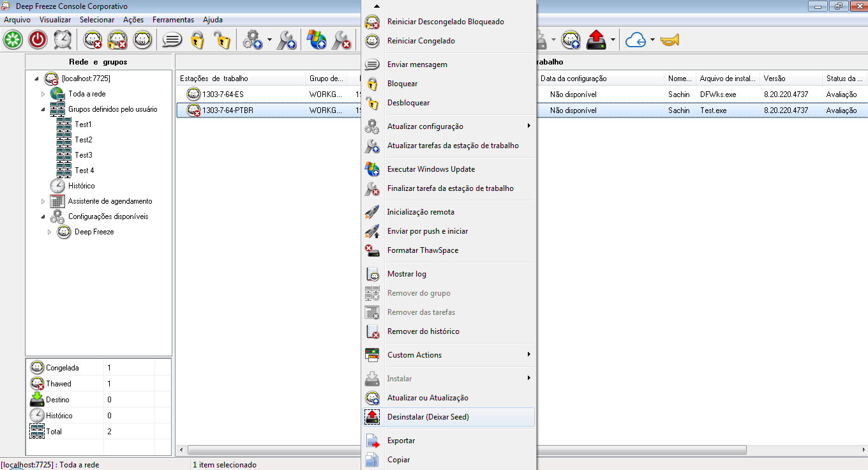Image resolution: width=868 pixels, height=470 pixels.
Task: Click the horizontal scrollbar right arrow
Action: (862, 450)
